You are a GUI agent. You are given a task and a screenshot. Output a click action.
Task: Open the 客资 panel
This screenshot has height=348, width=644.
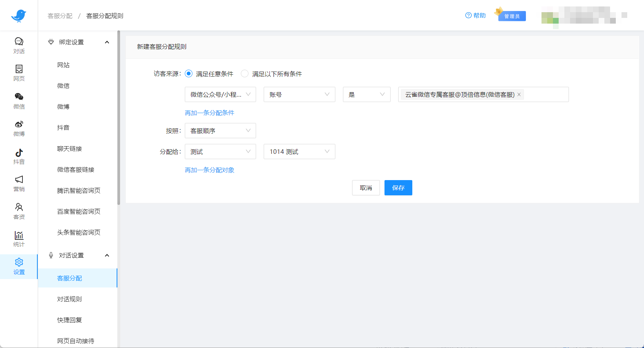click(x=19, y=211)
